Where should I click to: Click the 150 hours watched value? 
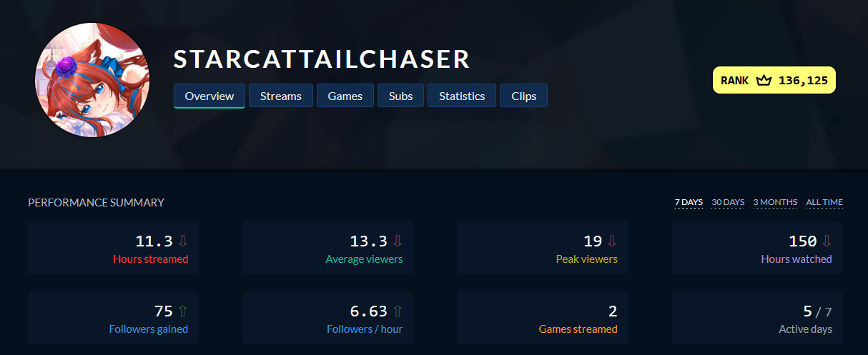click(x=802, y=241)
